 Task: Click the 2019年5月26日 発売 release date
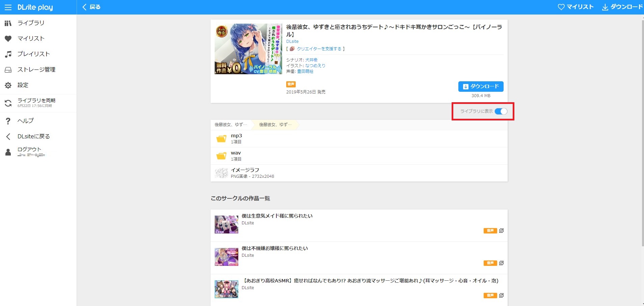coord(306,92)
